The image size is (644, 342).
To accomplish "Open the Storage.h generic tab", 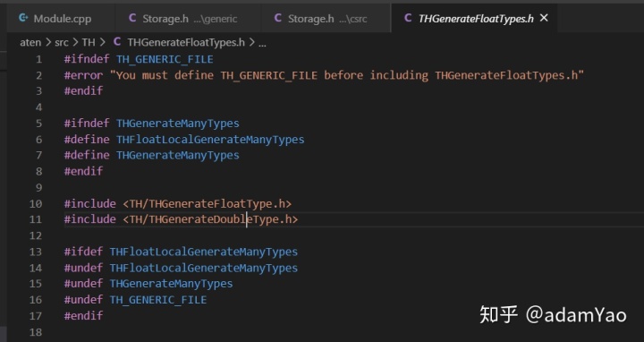I will (188, 19).
